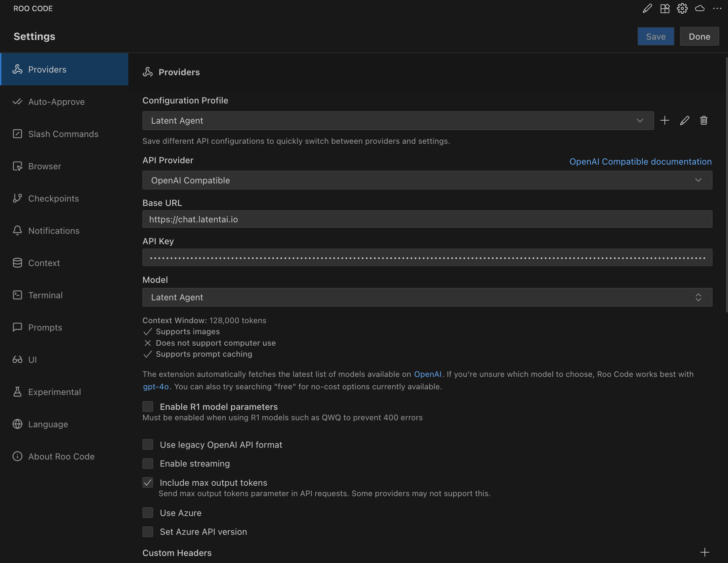Select the Checkpoints sidebar item

(x=53, y=198)
